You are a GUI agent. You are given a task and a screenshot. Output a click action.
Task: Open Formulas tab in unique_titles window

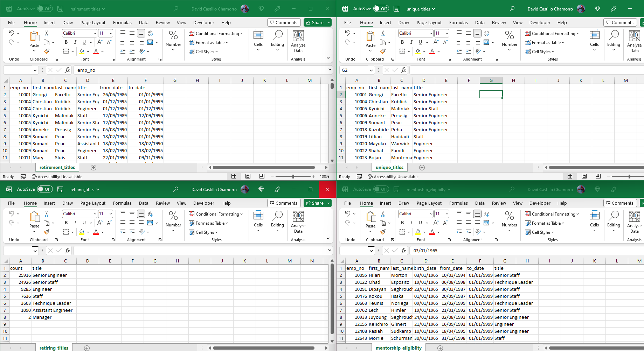458,22
